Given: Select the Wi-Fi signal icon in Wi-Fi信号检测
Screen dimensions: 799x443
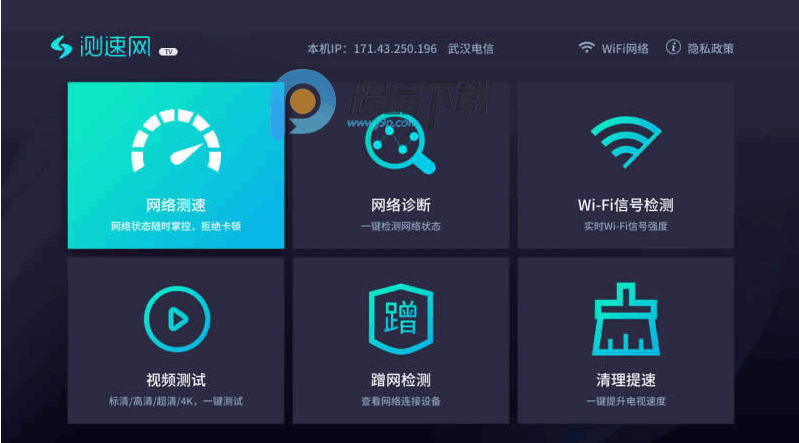Looking at the screenshot, I should tap(626, 142).
